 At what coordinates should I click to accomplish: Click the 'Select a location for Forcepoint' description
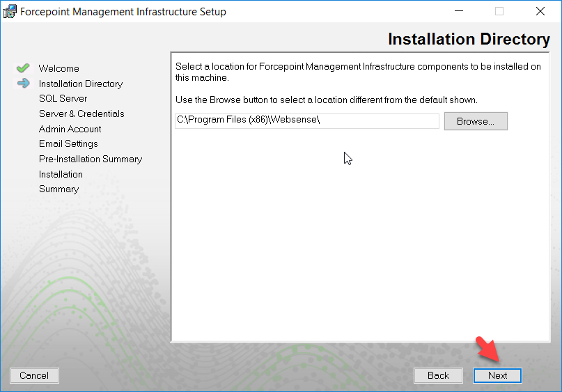coord(358,72)
